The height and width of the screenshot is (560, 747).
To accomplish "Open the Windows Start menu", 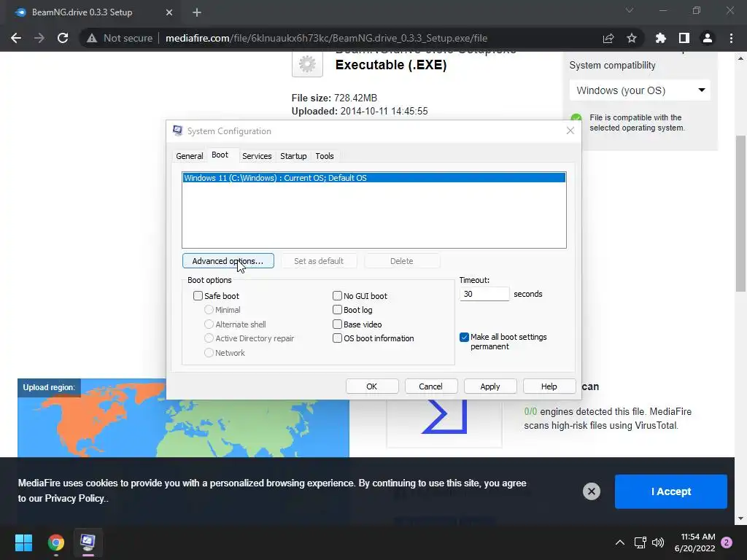I will pos(23,542).
